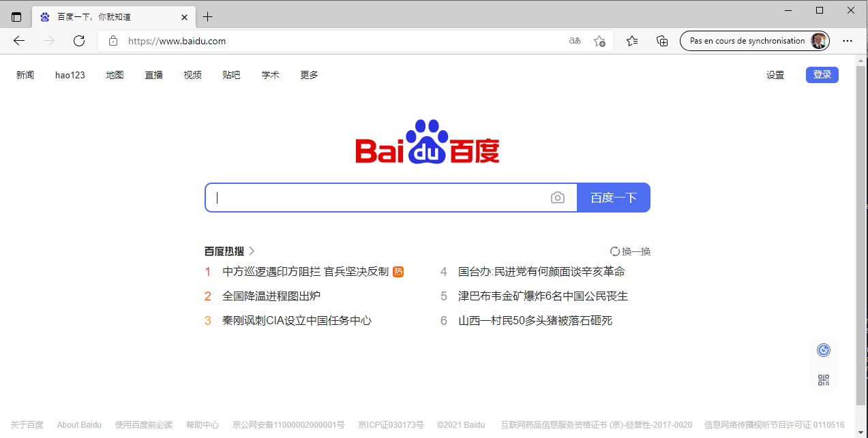Open 直播 in top navigation
868x438 pixels.
(x=154, y=75)
